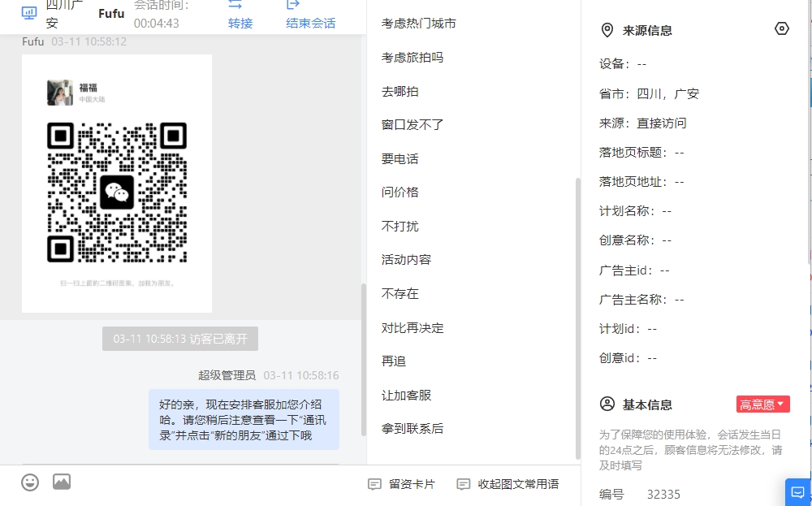Click 结束会话 to end the chat
Viewport: 812px width, 506px height.
pos(311,24)
